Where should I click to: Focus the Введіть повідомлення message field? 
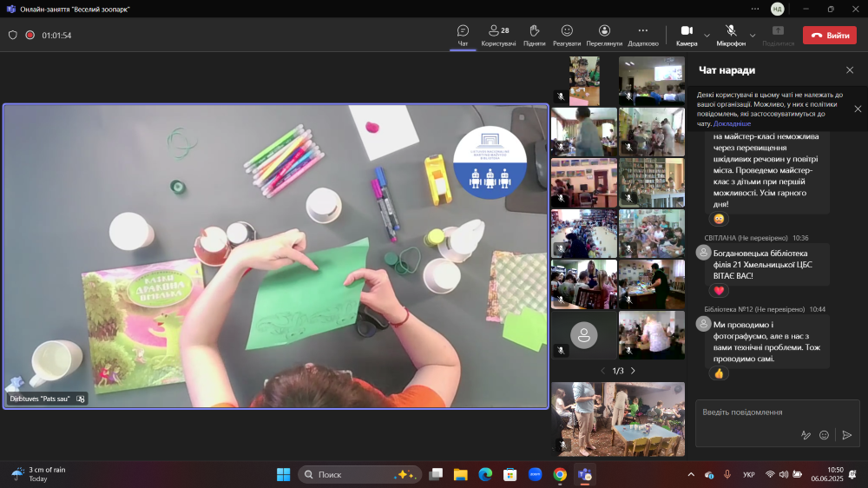[x=777, y=412]
